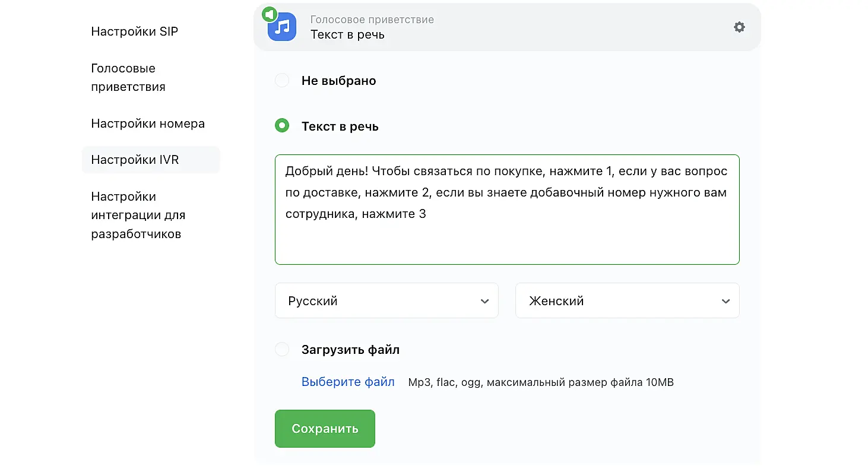The image size is (868, 475).
Task: Click the "Текст в речь" header title
Action: [x=347, y=35]
